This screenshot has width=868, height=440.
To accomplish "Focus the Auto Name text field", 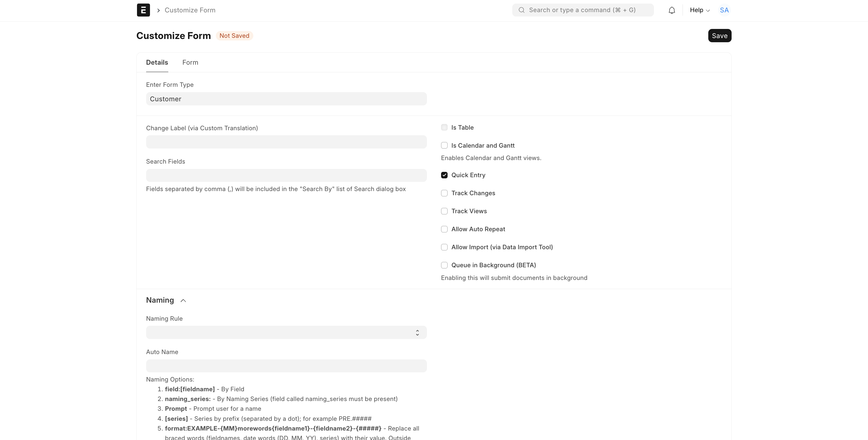I will coord(286,366).
